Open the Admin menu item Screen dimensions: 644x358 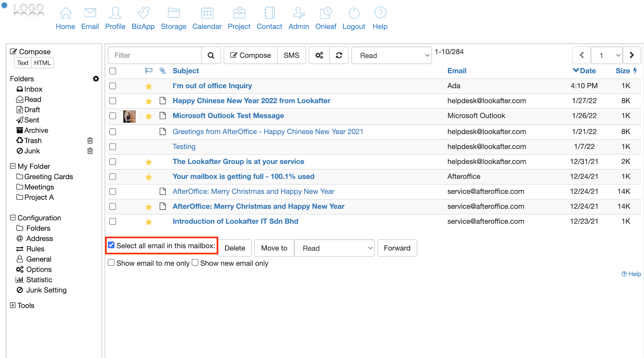pyautogui.click(x=298, y=26)
